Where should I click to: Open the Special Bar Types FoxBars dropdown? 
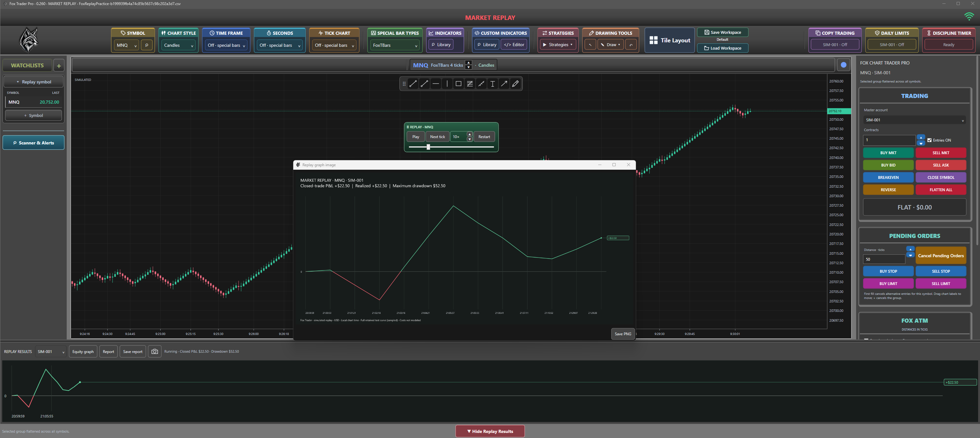coord(395,45)
